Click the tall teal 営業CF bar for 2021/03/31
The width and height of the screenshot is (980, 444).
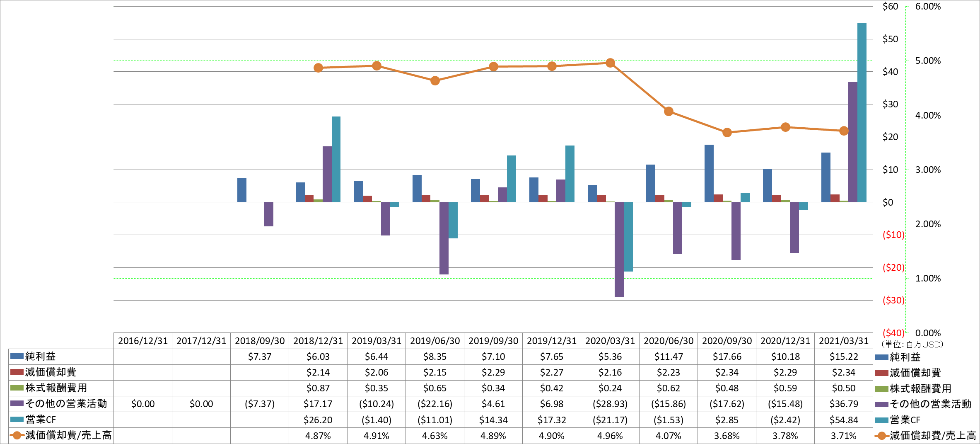pyautogui.click(x=862, y=113)
